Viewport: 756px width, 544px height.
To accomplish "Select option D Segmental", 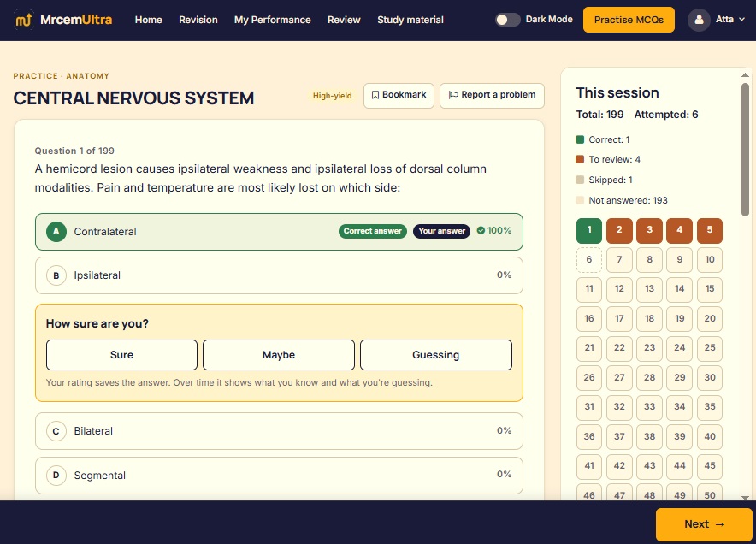I will click(x=279, y=476).
